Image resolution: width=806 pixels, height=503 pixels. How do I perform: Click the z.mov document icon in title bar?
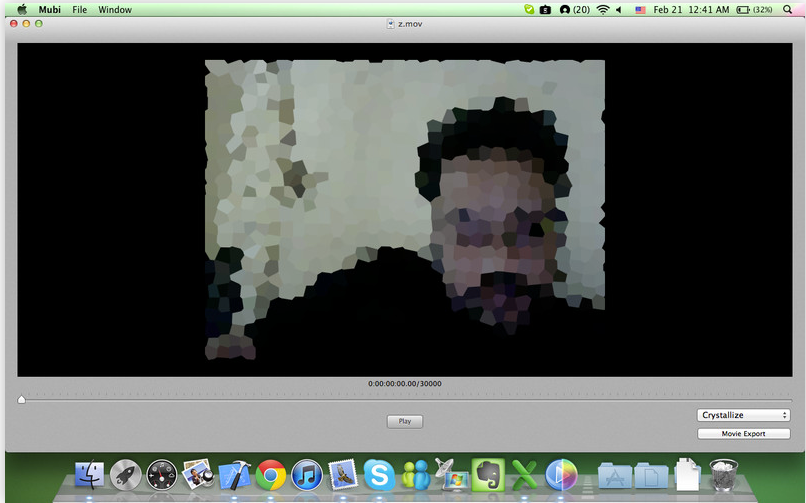coord(390,24)
